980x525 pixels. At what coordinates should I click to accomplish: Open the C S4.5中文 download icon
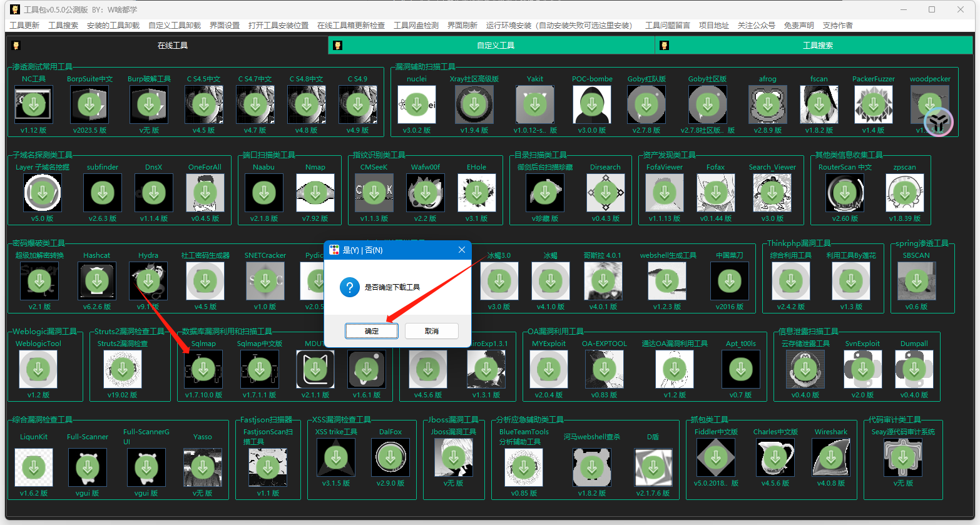204,104
